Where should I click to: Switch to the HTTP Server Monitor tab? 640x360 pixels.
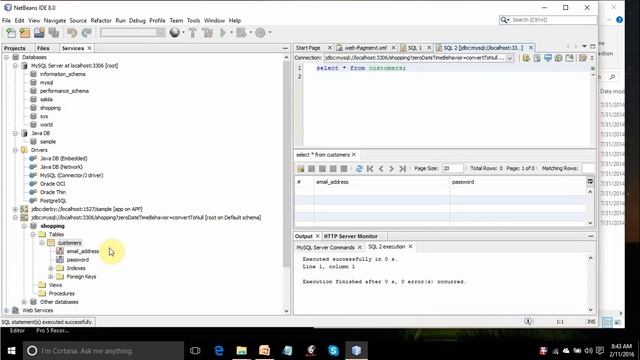[351, 236]
